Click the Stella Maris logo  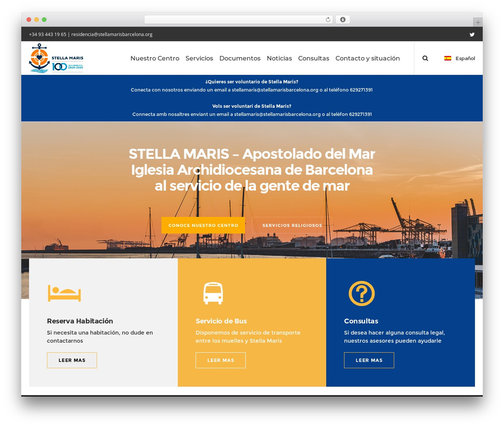point(56,58)
